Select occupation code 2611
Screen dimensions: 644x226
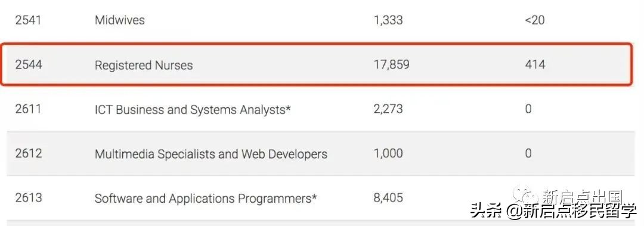pyautogui.click(x=28, y=109)
